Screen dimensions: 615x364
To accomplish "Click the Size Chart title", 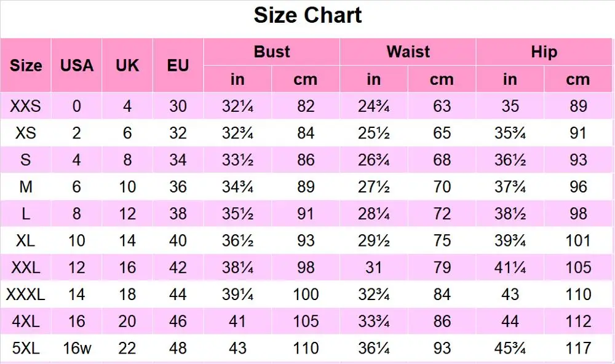I will (307, 15).
